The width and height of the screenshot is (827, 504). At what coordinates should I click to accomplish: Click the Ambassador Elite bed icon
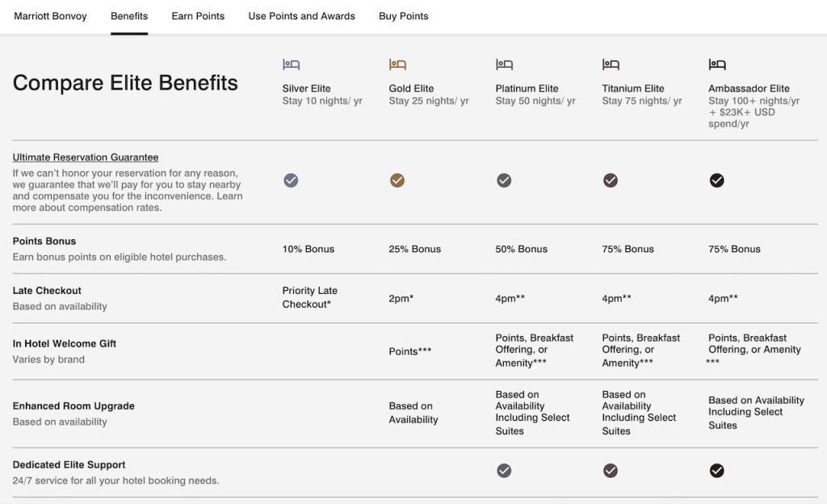click(717, 65)
